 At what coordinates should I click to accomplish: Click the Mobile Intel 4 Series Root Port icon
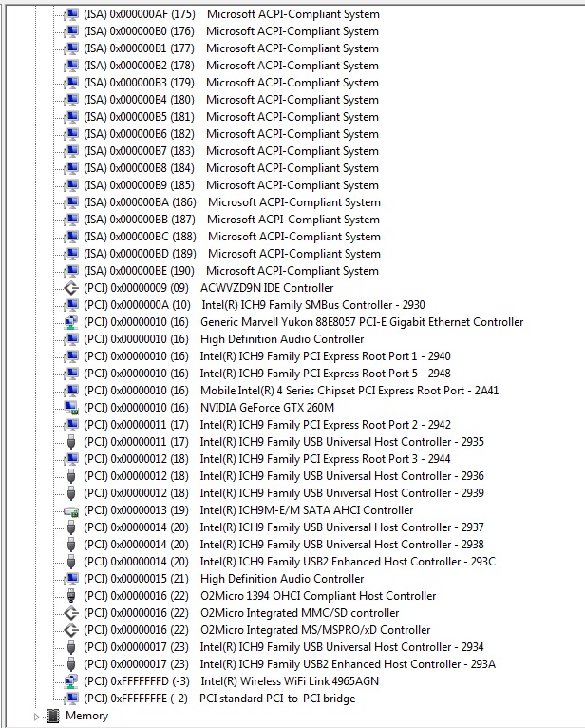(x=71, y=391)
